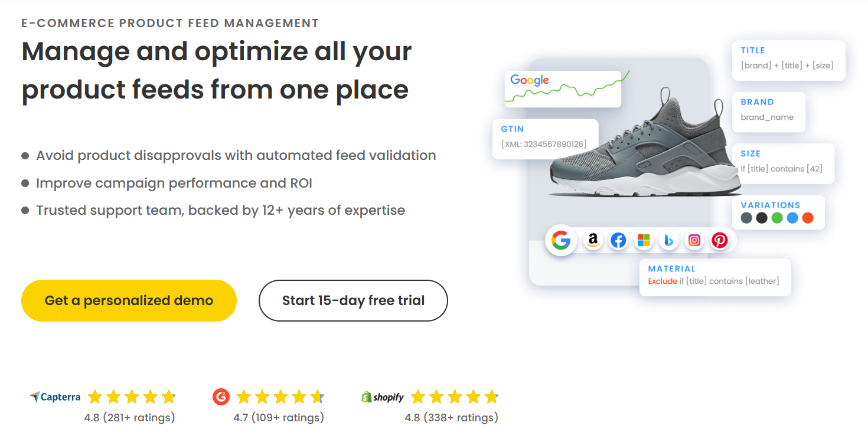Click the Pinterest channel icon
This screenshot has width=868, height=439.
tap(720, 240)
